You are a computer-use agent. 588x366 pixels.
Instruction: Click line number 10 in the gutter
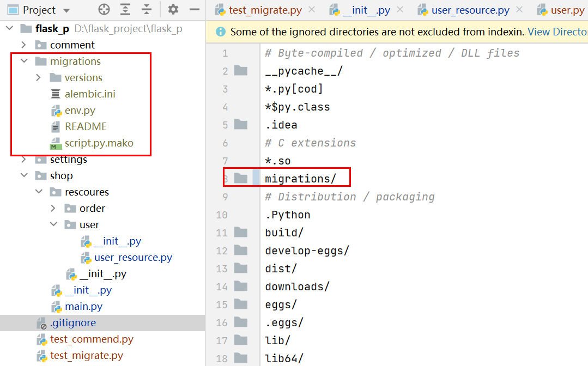[x=222, y=215]
